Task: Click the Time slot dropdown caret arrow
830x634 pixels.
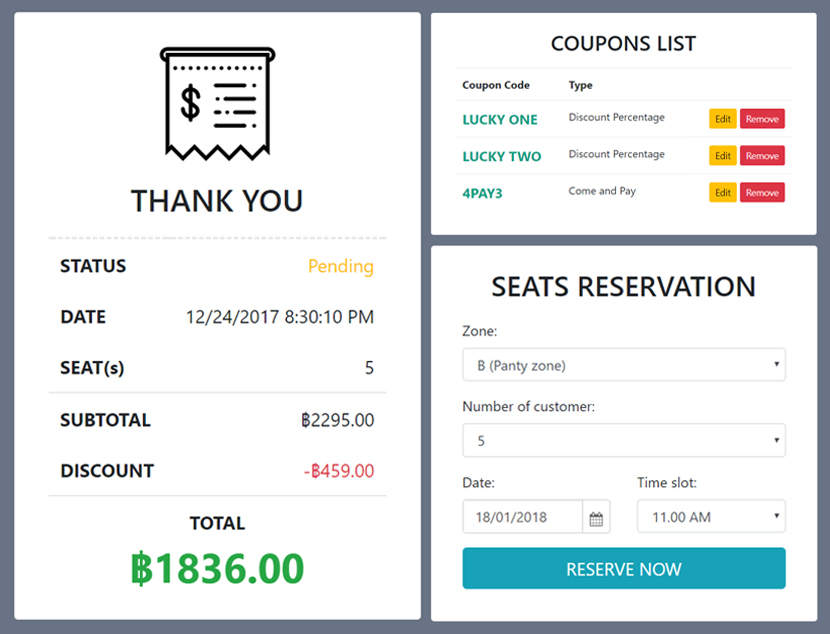Action: tap(778, 516)
